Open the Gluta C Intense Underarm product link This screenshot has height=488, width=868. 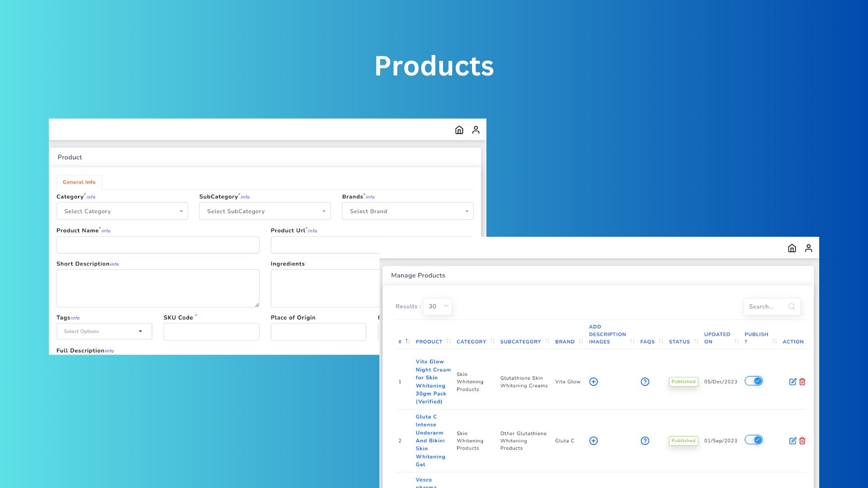coord(430,441)
